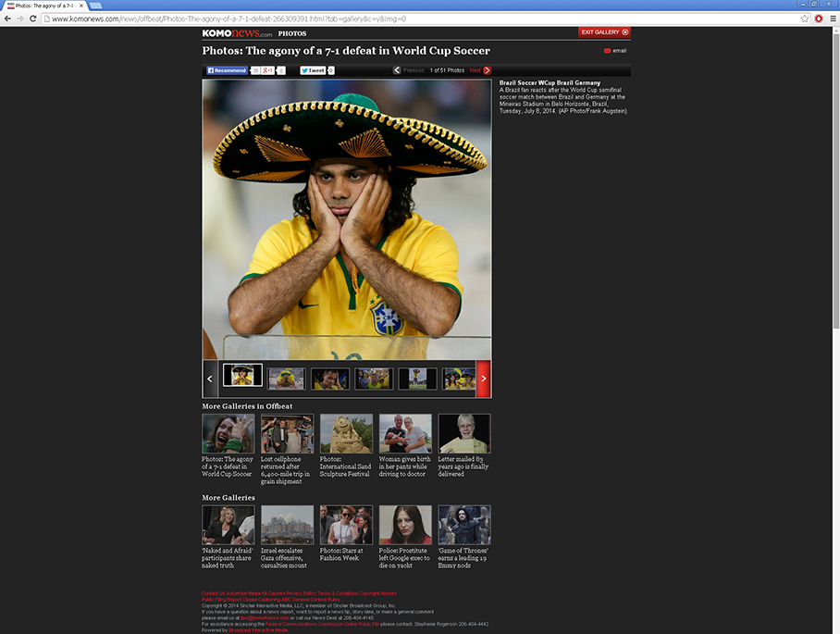Click the 'Brazil Soccer WCup Brazil Germany' caption title
The height and width of the screenshot is (634, 840).
(550, 83)
